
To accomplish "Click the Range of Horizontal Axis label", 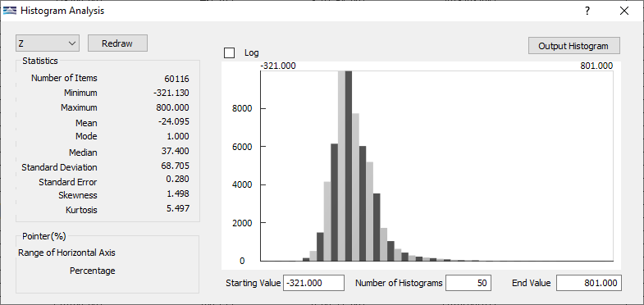I will click(66, 253).
